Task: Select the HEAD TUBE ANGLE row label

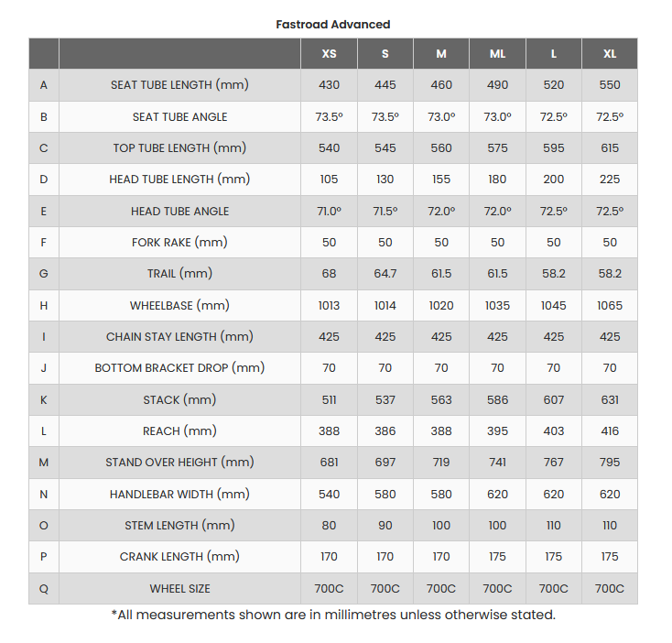Action: pos(179,211)
